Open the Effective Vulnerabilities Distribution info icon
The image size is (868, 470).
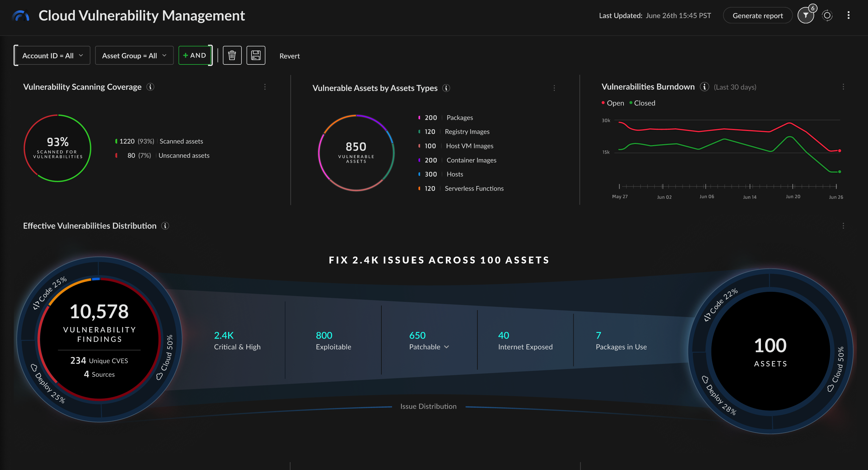(x=165, y=226)
